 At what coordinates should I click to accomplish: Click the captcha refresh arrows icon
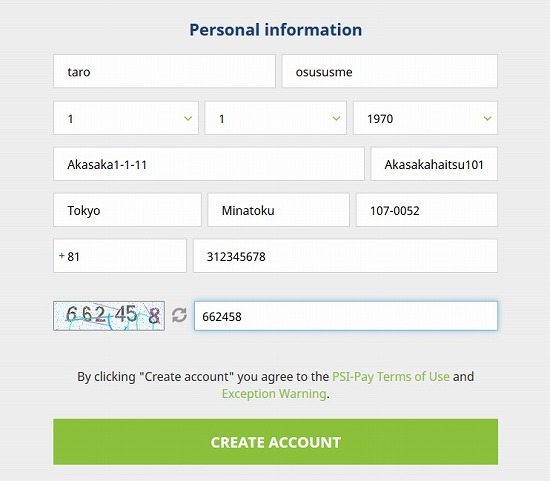tap(179, 315)
